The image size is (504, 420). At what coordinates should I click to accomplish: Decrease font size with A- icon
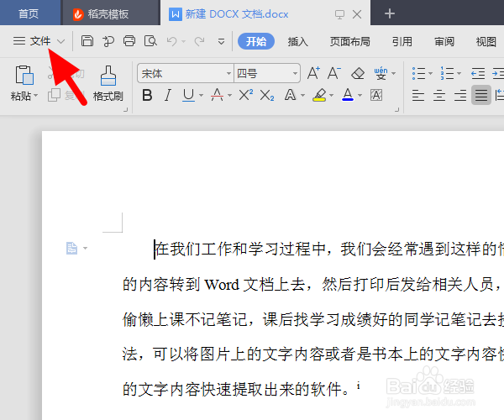coord(334,73)
